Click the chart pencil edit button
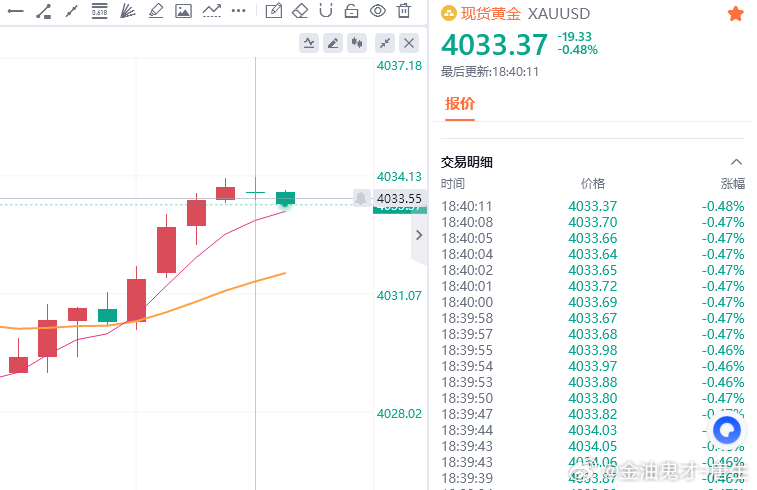Screen dimensions: 757x490 click(x=333, y=43)
